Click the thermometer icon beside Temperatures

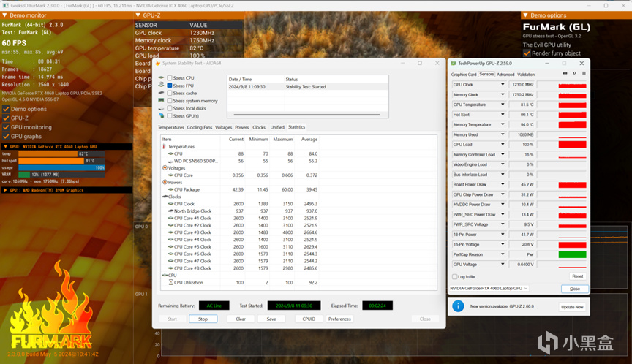(x=165, y=147)
